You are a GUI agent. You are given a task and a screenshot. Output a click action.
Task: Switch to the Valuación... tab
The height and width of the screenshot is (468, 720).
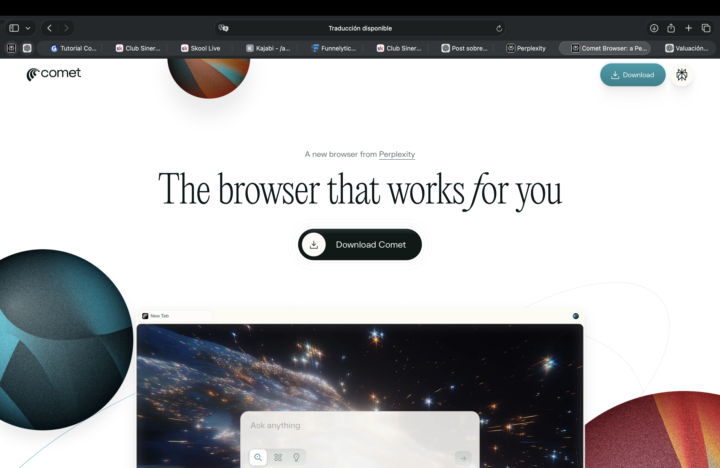coord(686,48)
